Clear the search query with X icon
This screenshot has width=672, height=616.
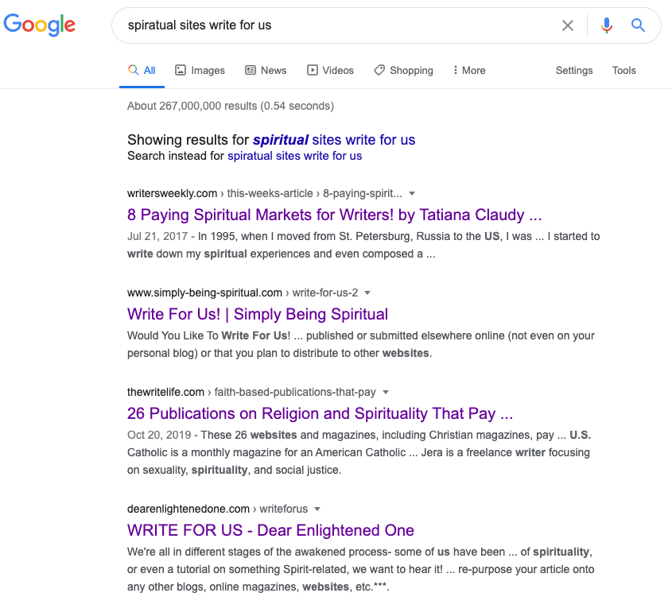[x=568, y=25]
